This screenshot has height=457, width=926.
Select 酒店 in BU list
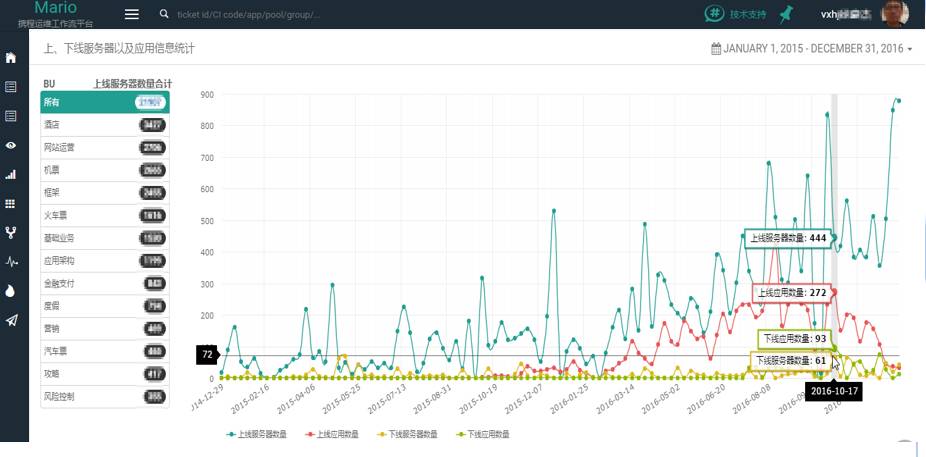(x=105, y=125)
